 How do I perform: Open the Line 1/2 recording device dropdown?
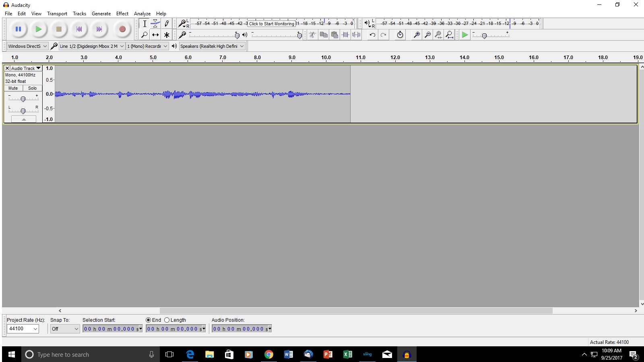(92, 46)
